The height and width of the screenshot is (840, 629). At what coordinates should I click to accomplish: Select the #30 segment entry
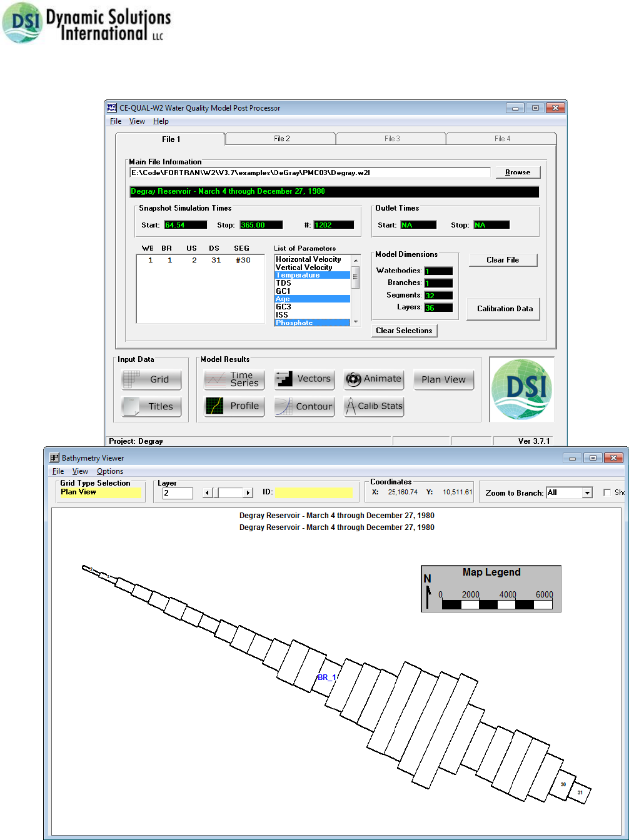click(243, 260)
